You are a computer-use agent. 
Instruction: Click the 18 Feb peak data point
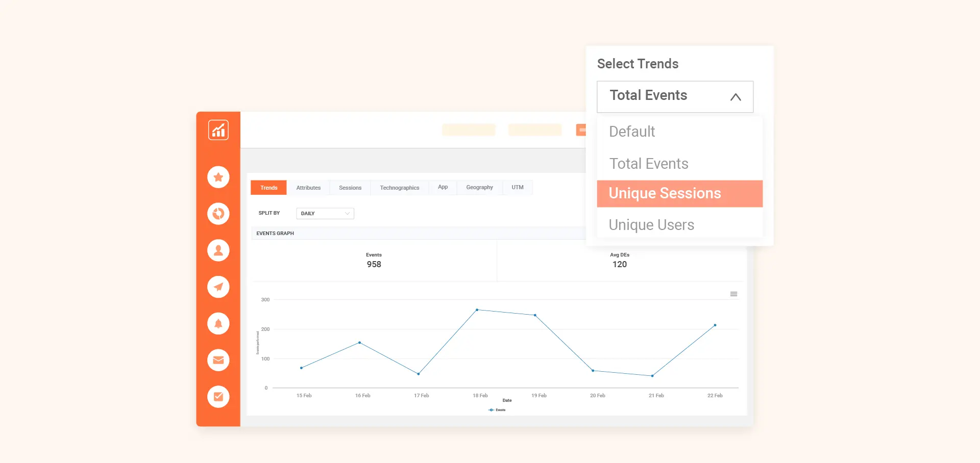coord(477,310)
